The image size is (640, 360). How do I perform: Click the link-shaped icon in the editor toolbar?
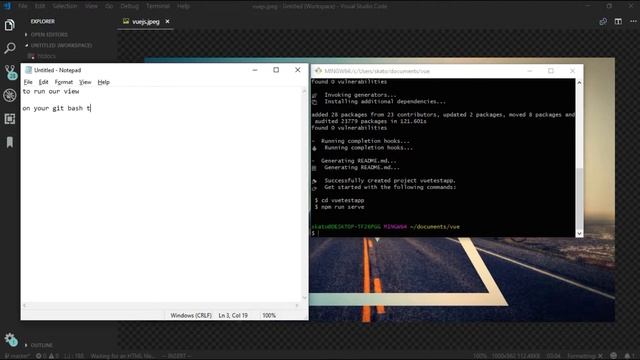603,21
